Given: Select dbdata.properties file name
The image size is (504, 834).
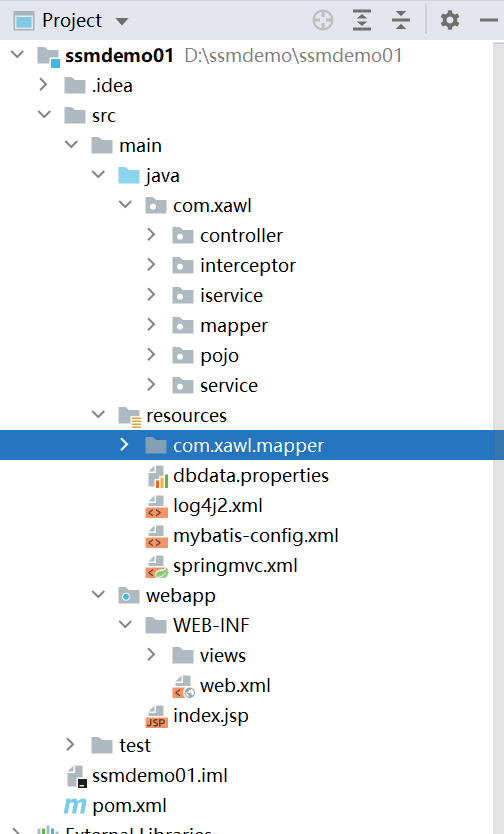Looking at the screenshot, I should click(x=251, y=476).
